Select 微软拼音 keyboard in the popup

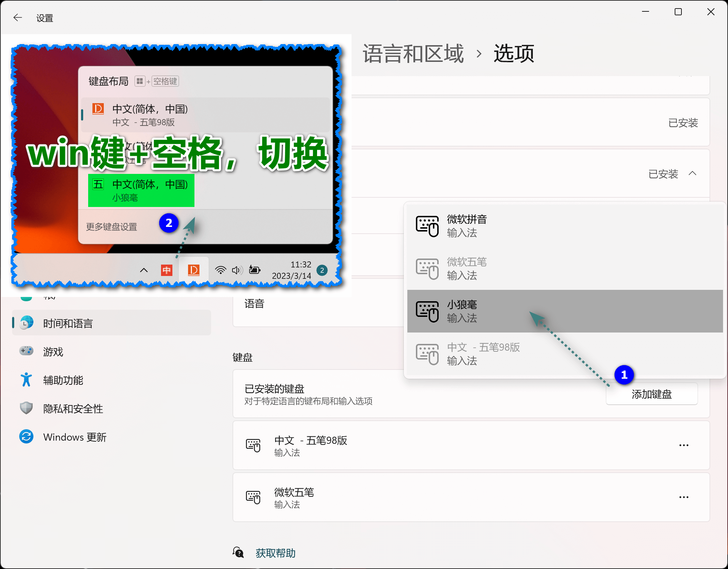[x=565, y=226]
